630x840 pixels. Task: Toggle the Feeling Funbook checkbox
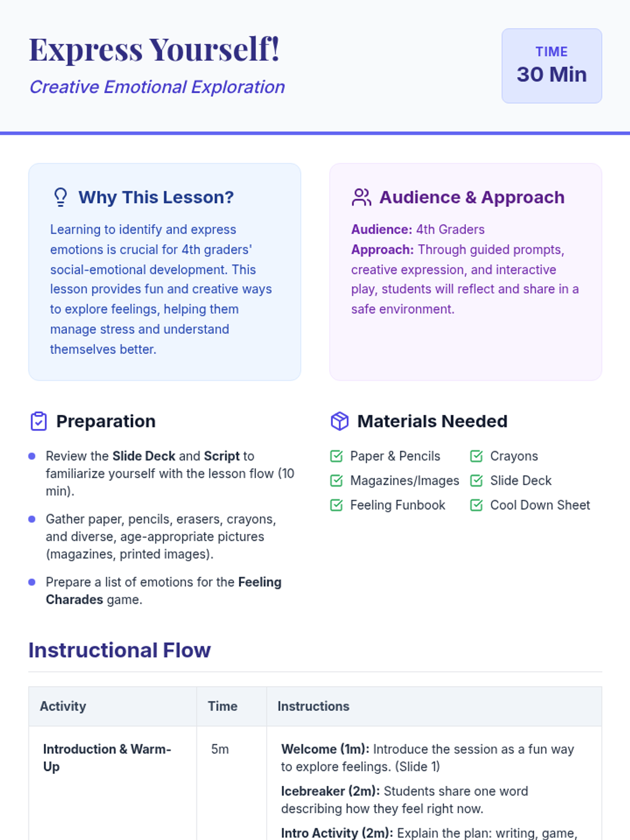(337, 505)
